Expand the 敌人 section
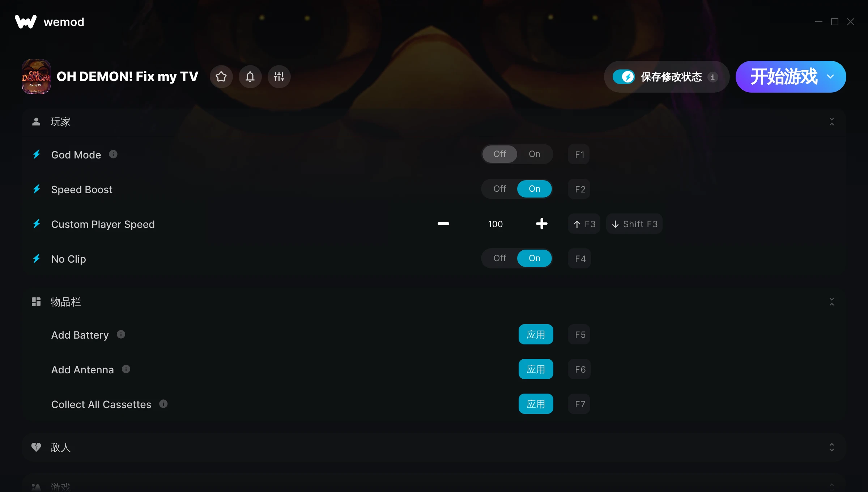 point(831,448)
